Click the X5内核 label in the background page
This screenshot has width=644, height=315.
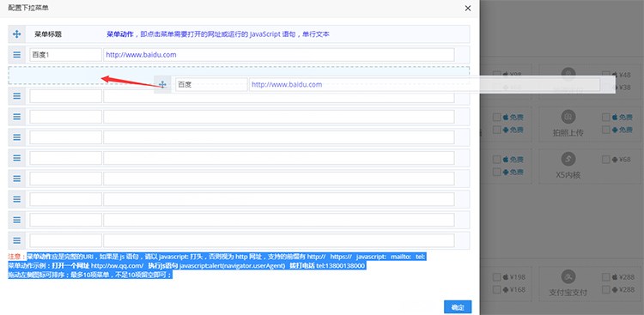(x=568, y=175)
